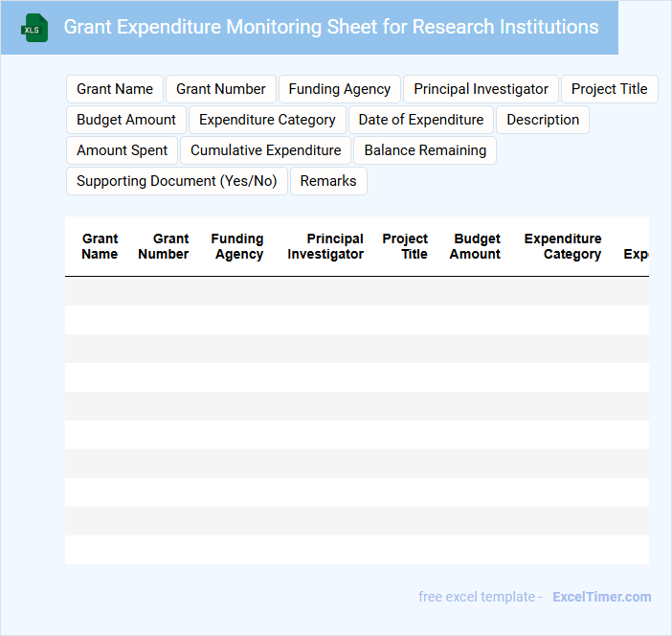This screenshot has width=672, height=636.
Task: Select the Principal Investigator tag
Action: (x=481, y=89)
